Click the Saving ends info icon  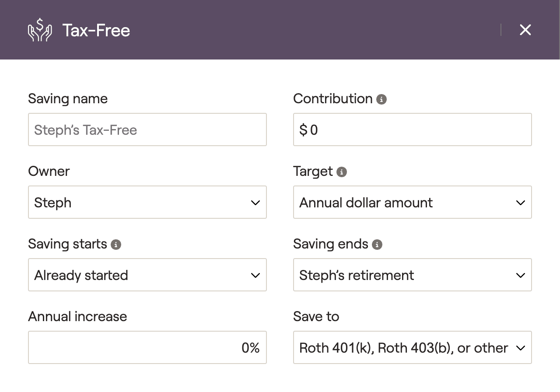click(377, 245)
